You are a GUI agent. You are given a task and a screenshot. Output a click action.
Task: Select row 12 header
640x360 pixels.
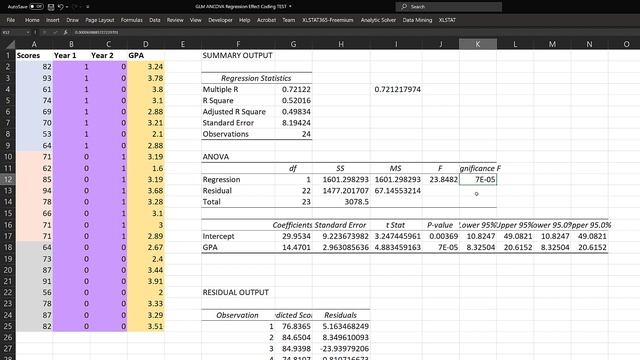[x=8, y=180]
